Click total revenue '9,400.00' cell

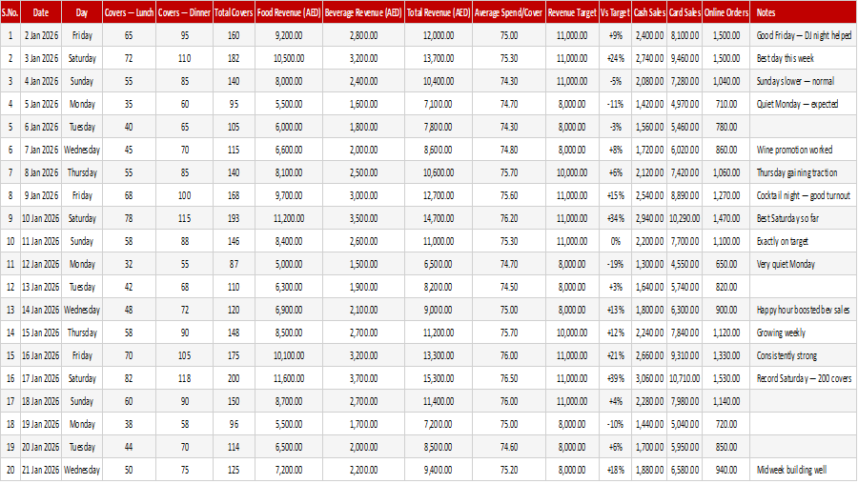(439, 470)
